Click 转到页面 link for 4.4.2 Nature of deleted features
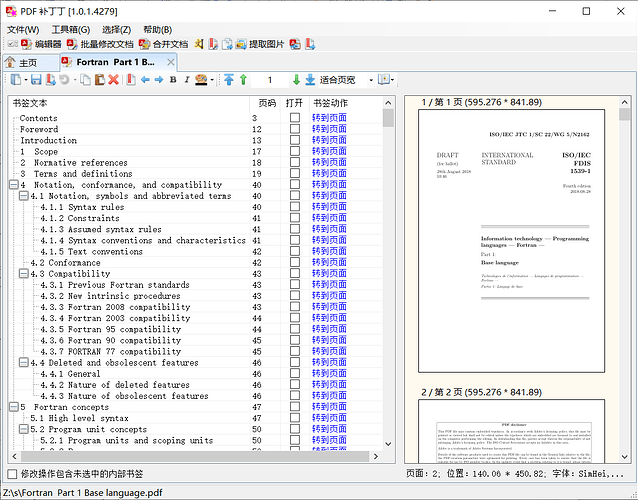The height and width of the screenshot is (500, 638). pyautogui.click(x=329, y=384)
